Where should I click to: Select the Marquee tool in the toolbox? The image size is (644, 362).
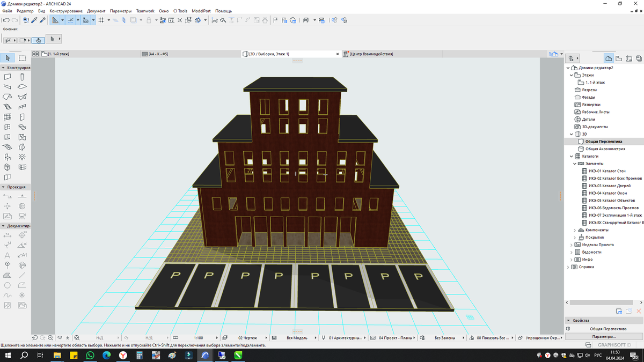22,58
